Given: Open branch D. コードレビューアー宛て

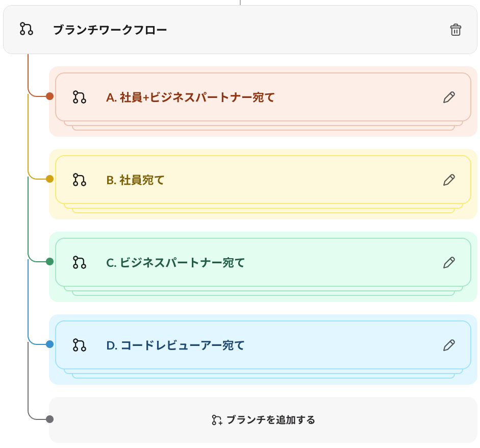Looking at the screenshot, I should pyautogui.click(x=175, y=345).
